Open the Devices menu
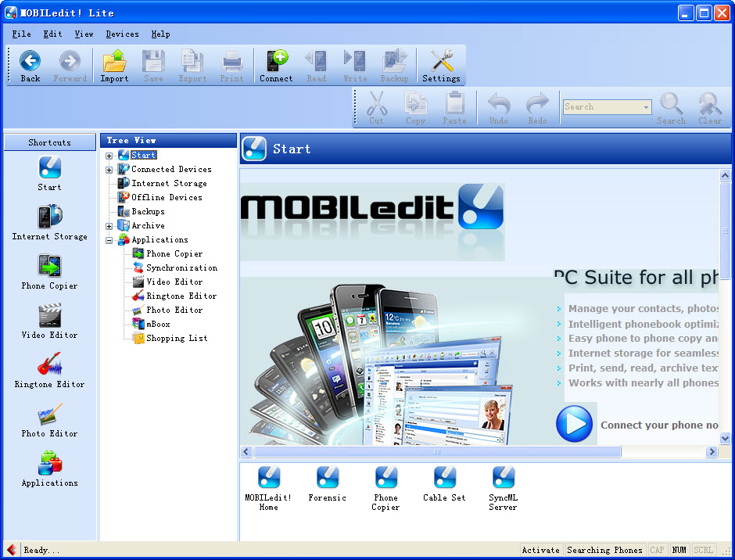Viewport: 735px width, 560px height. [x=122, y=34]
